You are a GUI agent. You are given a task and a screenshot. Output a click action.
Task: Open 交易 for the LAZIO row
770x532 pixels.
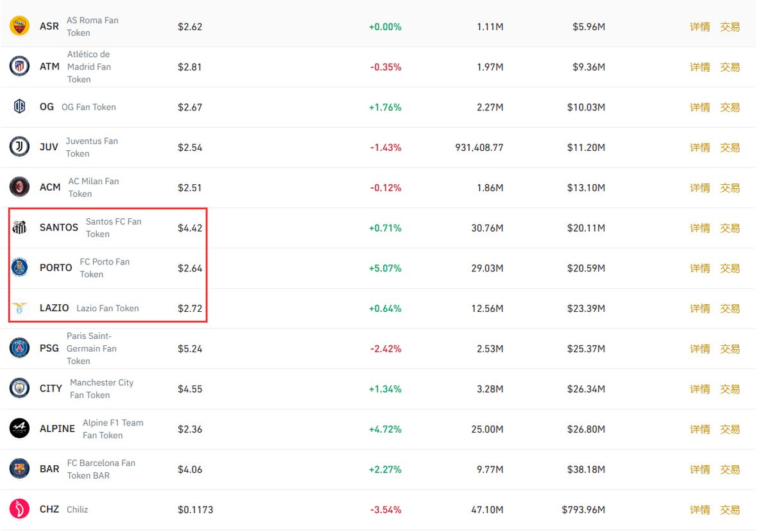click(730, 308)
